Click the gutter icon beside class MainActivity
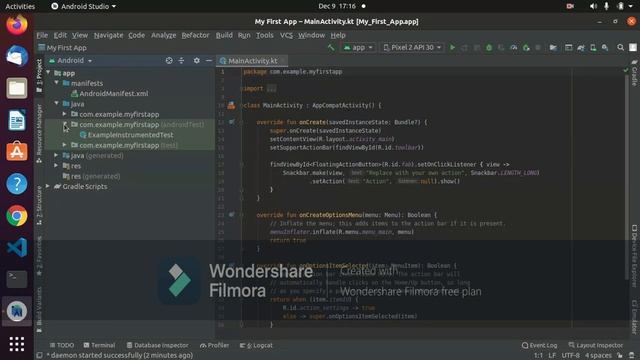This screenshot has height=360, width=640. click(x=231, y=105)
